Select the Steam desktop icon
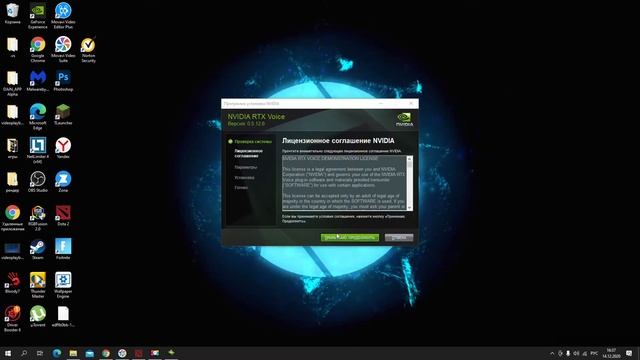Screen dimensions: 640x360 [x=38, y=249]
